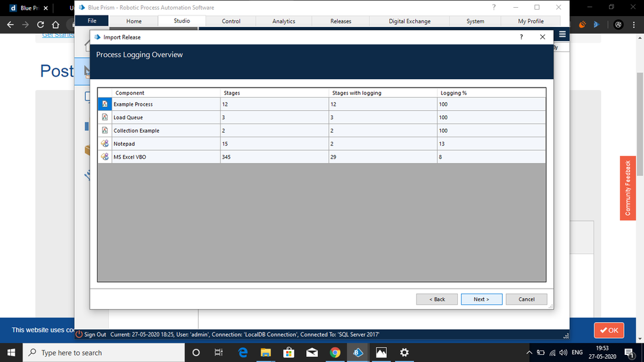
Task: Click the Collection Example process icon
Action: pyautogui.click(x=104, y=131)
